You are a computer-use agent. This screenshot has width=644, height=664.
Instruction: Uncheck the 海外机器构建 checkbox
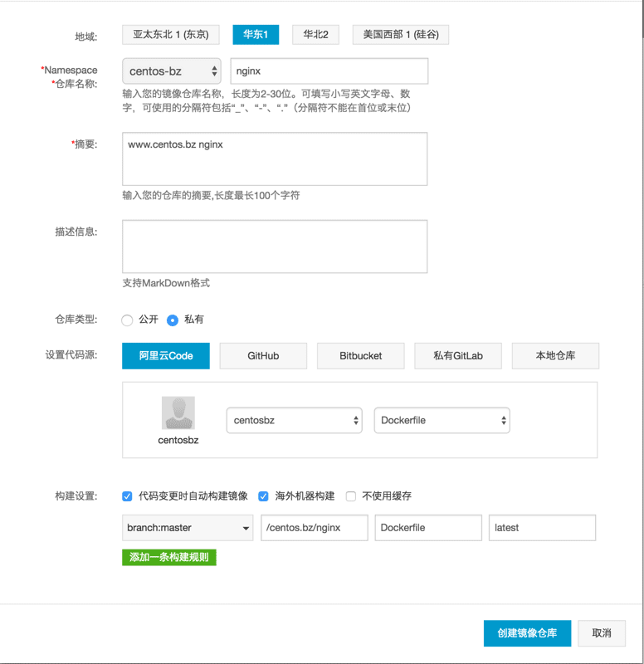point(264,496)
